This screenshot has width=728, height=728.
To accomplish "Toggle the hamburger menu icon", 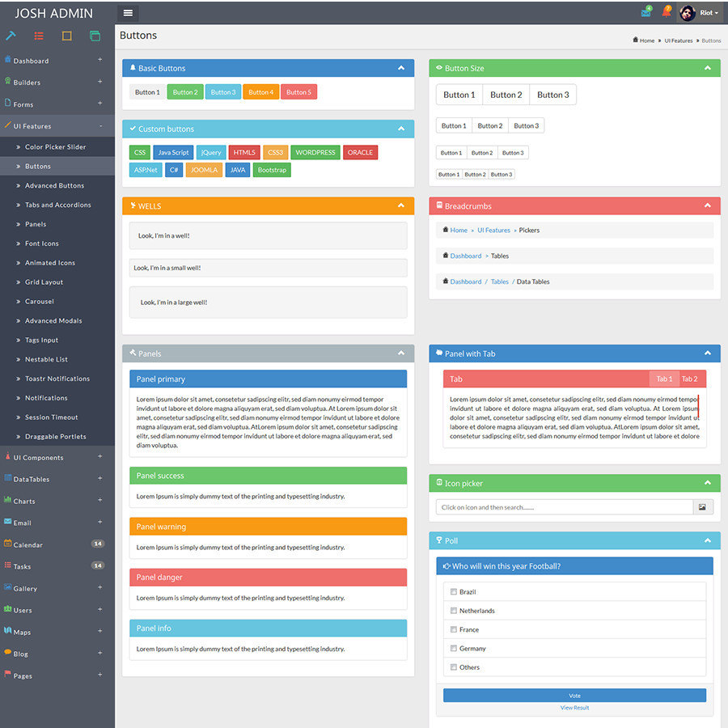I will [x=128, y=12].
